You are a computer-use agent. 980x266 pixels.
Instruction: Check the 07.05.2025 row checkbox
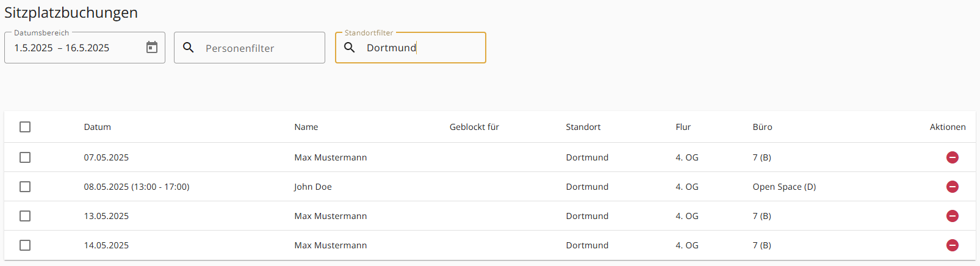click(25, 157)
